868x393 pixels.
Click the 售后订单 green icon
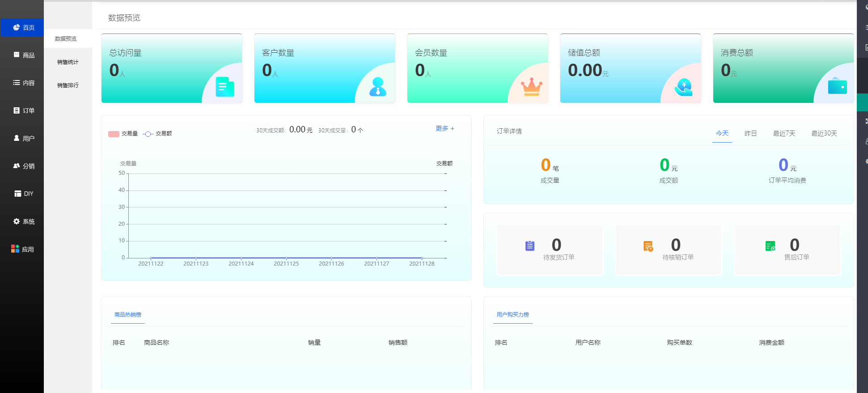tap(770, 246)
